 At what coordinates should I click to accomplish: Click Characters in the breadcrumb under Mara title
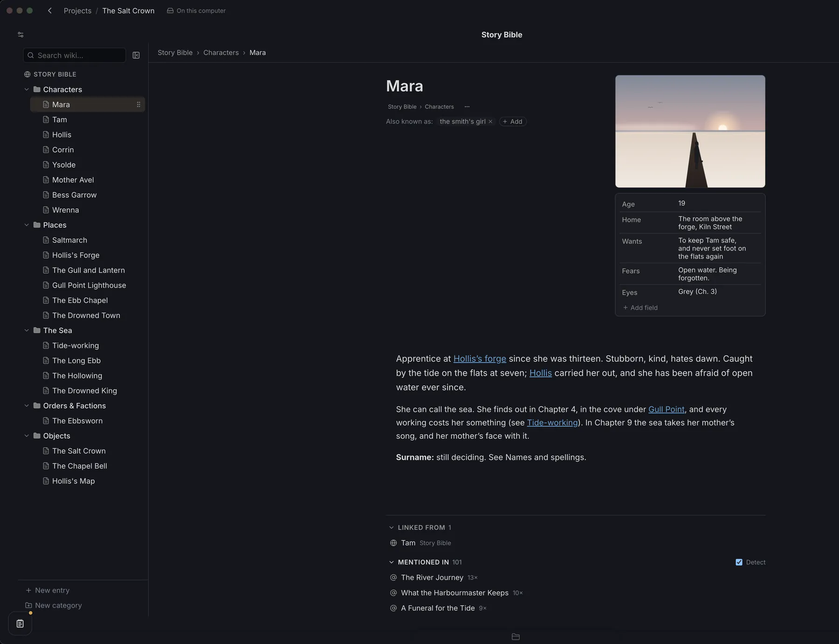pyautogui.click(x=439, y=107)
